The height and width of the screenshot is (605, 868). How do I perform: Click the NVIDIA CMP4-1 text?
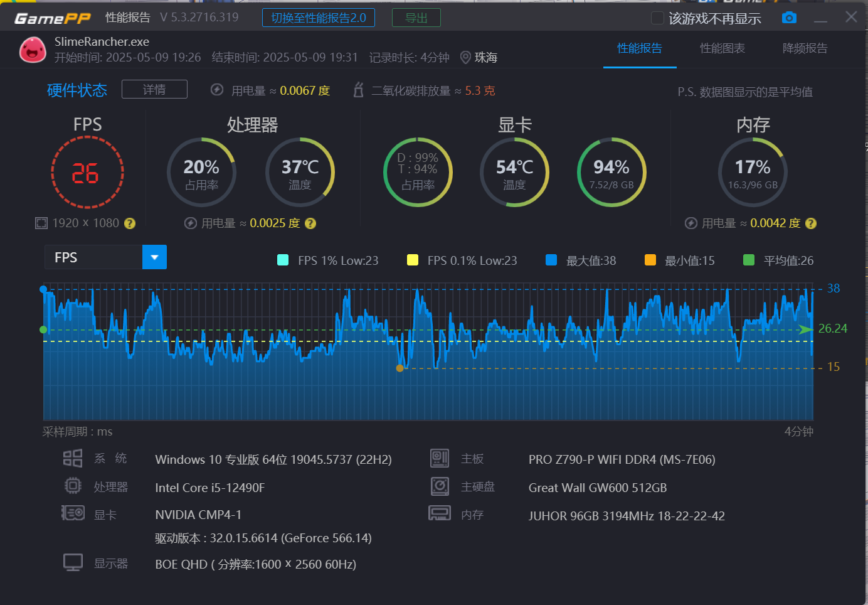click(x=198, y=515)
